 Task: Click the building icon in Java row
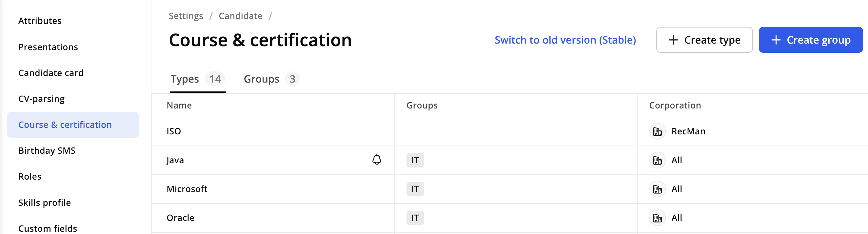pyautogui.click(x=657, y=160)
